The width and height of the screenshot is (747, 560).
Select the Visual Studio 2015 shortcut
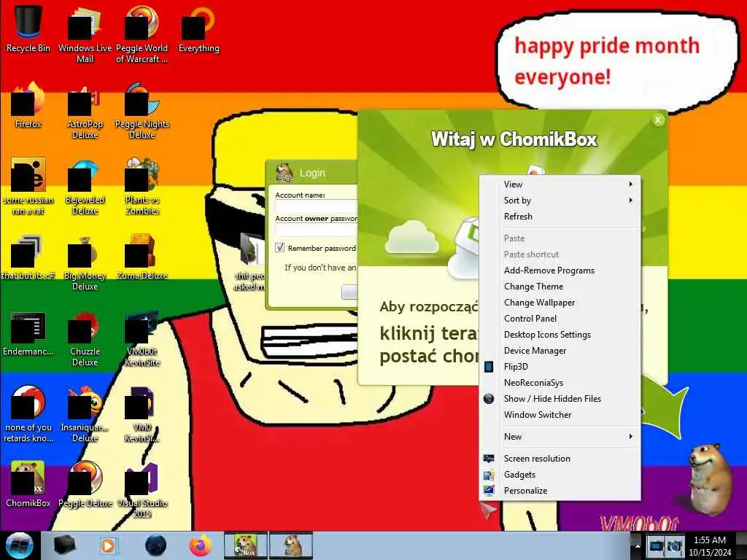[142, 491]
